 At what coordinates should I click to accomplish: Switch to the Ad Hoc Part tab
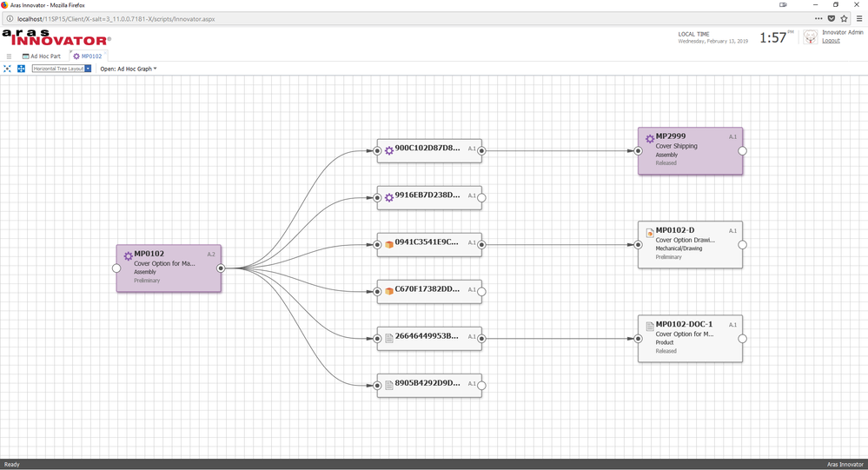(x=42, y=56)
